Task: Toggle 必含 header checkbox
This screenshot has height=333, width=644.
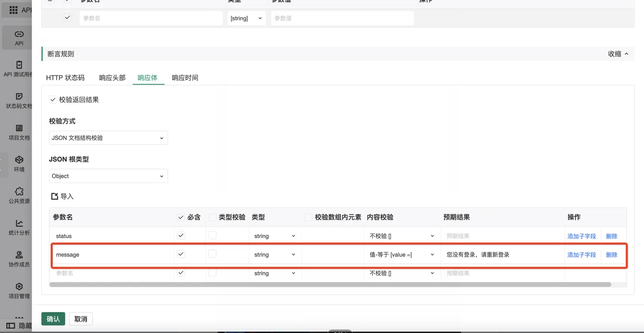Action: 181,217
